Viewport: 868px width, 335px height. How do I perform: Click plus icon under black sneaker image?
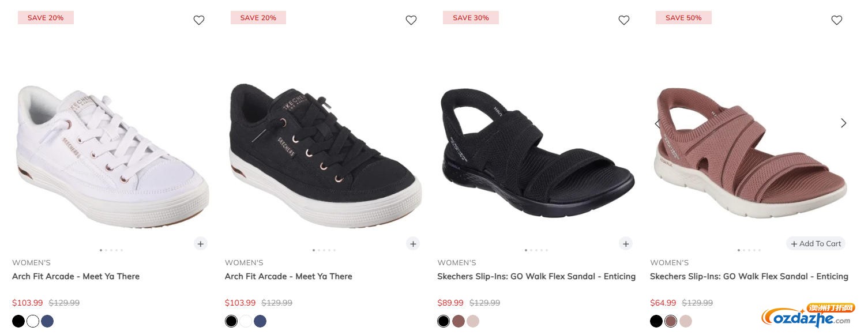[x=413, y=243]
